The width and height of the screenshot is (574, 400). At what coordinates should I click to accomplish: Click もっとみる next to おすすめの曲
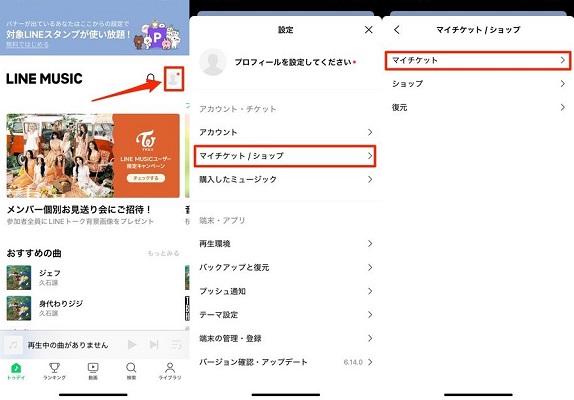click(163, 253)
